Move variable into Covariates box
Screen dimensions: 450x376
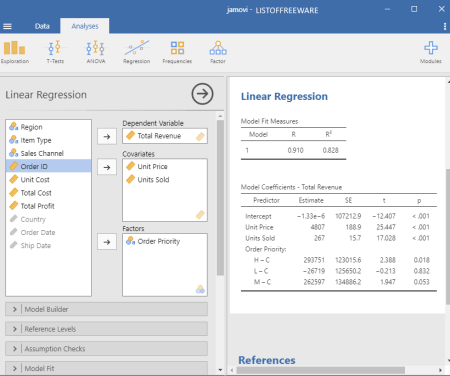click(x=107, y=167)
